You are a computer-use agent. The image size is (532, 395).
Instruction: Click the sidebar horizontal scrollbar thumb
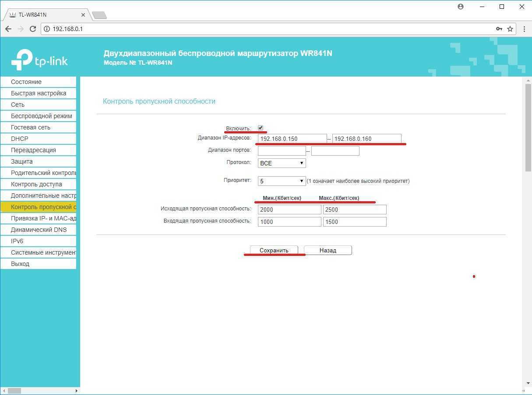pyautogui.click(x=14, y=391)
